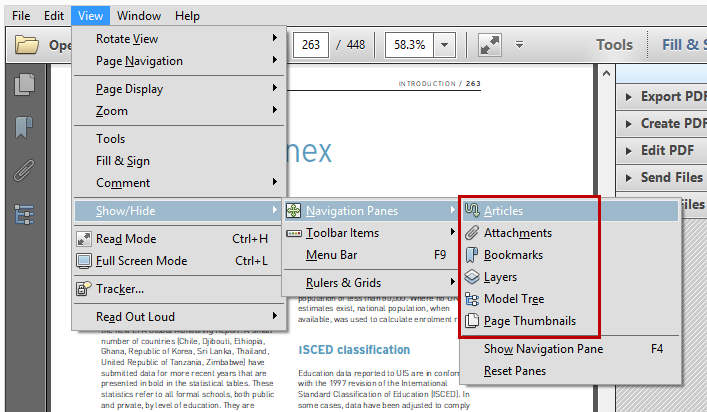Click the Read Mode icon
The height and width of the screenshot is (412, 707).
(84, 239)
